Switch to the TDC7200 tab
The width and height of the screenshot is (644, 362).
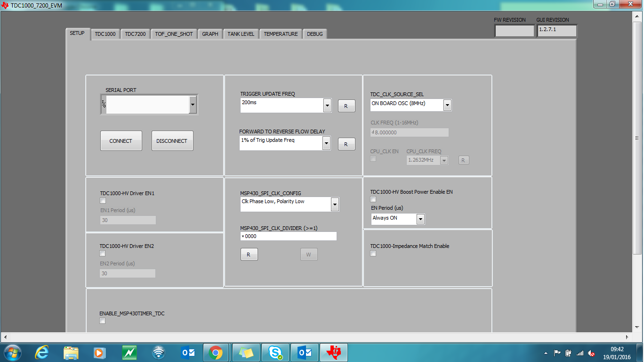pyautogui.click(x=136, y=34)
